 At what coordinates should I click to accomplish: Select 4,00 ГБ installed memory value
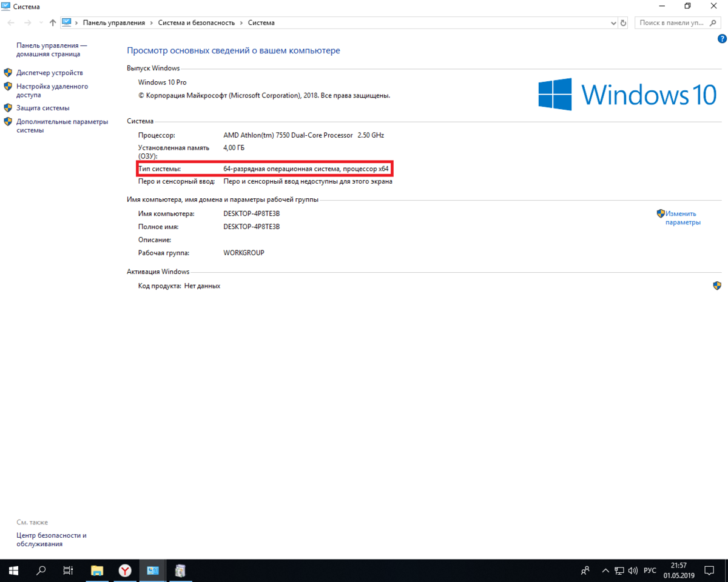coord(234,147)
